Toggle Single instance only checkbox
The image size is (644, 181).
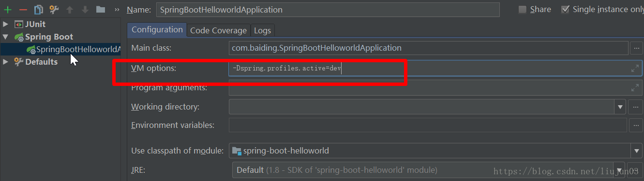click(x=565, y=10)
